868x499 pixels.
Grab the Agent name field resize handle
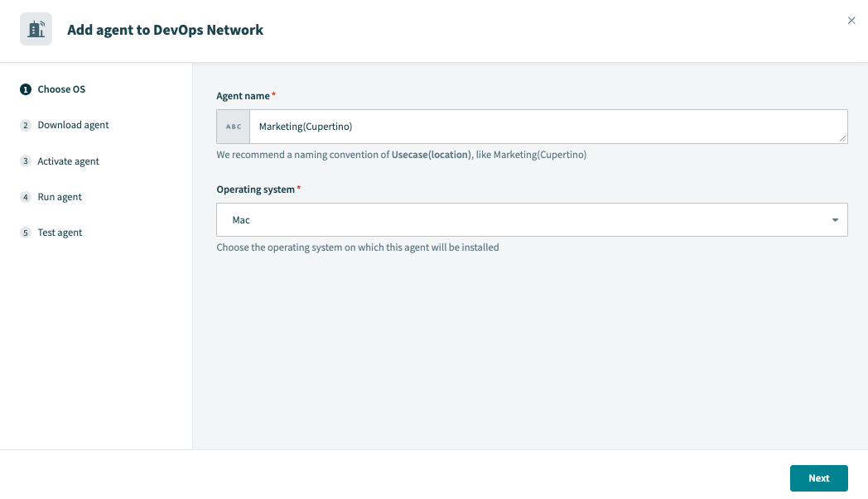[x=843, y=139]
